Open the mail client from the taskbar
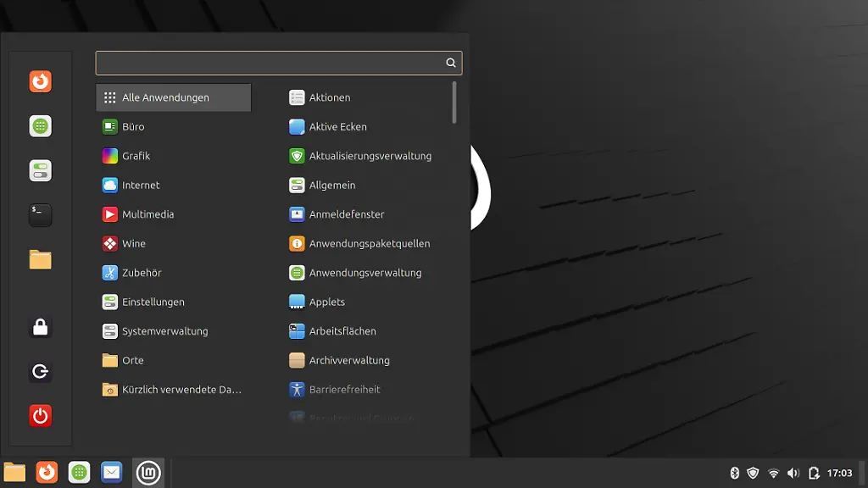This screenshot has width=868, height=488. coord(112,472)
